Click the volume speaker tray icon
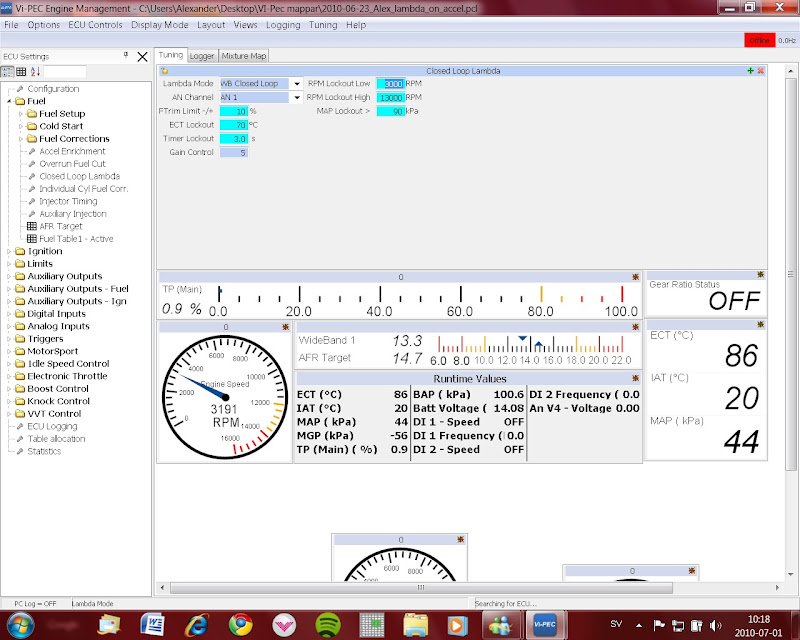The image size is (800, 640). point(715,625)
